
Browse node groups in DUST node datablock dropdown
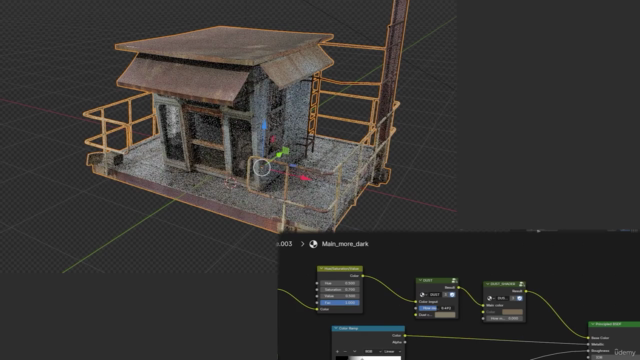click(423, 295)
